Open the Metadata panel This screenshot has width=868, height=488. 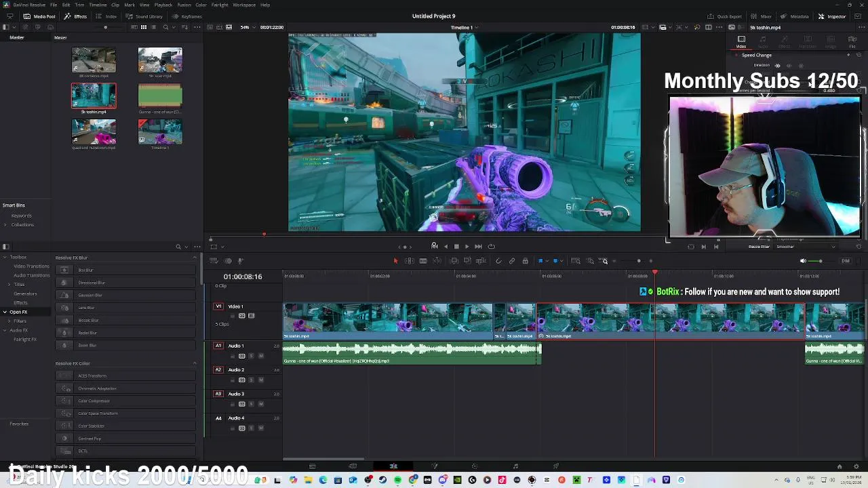(x=795, y=16)
